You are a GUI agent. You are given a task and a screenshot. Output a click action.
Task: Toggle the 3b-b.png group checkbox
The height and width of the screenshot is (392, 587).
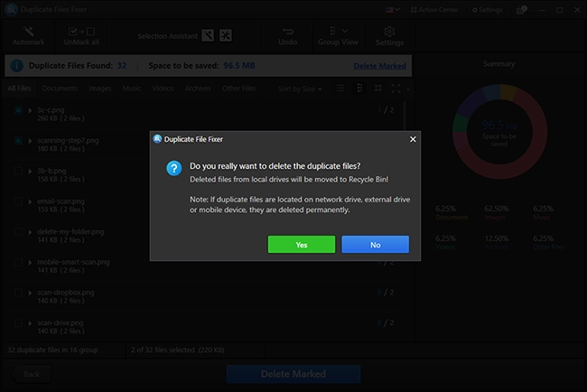(x=18, y=171)
